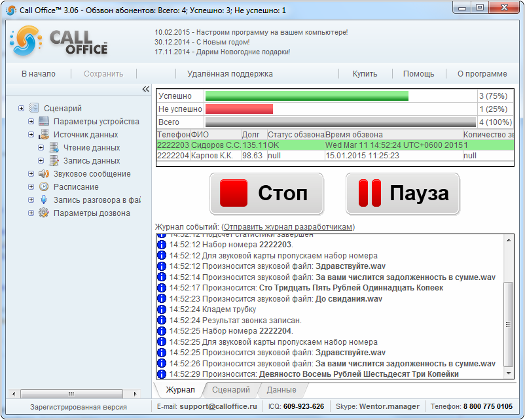Click the green Успешно progress bar
The width and height of the screenshot is (525, 420).
coord(307,96)
